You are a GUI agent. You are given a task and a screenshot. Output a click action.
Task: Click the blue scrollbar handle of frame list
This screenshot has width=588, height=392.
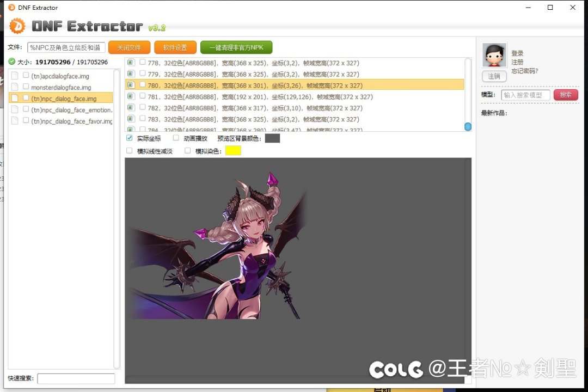pyautogui.click(x=468, y=127)
